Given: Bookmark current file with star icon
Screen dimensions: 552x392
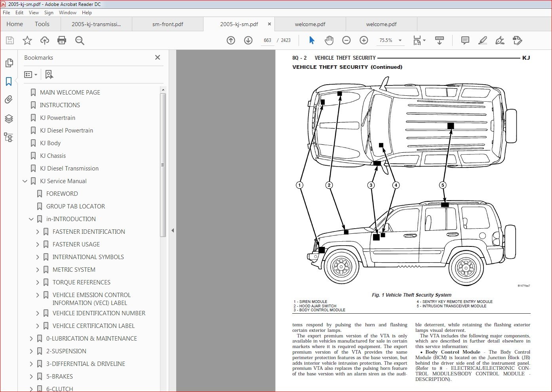Looking at the screenshot, I should [27, 40].
